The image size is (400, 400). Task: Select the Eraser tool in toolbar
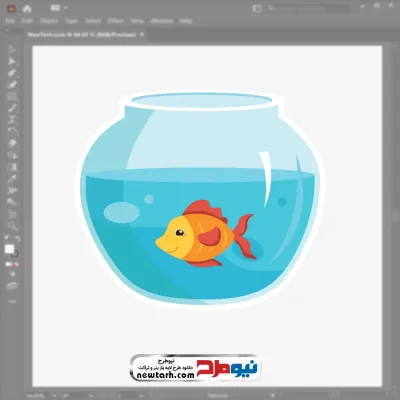(12, 143)
